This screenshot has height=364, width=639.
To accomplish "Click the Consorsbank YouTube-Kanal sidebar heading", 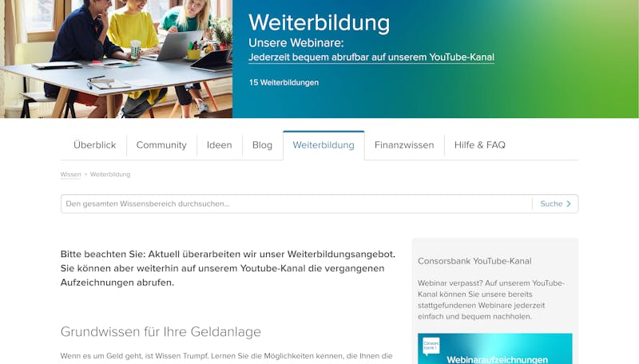I will pyautogui.click(x=474, y=261).
